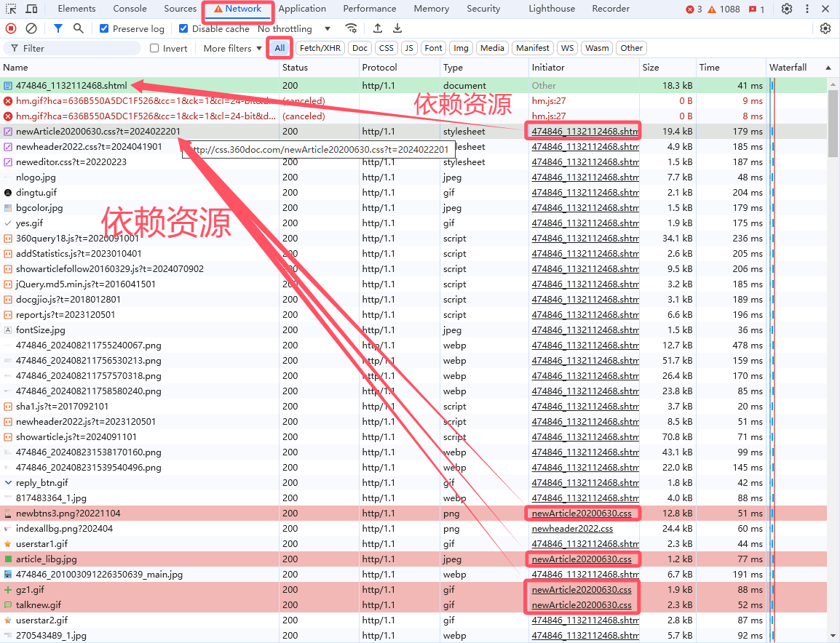This screenshot has width=840, height=643.
Task: Uncheck Disable cache checkbox
Action: tap(183, 29)
